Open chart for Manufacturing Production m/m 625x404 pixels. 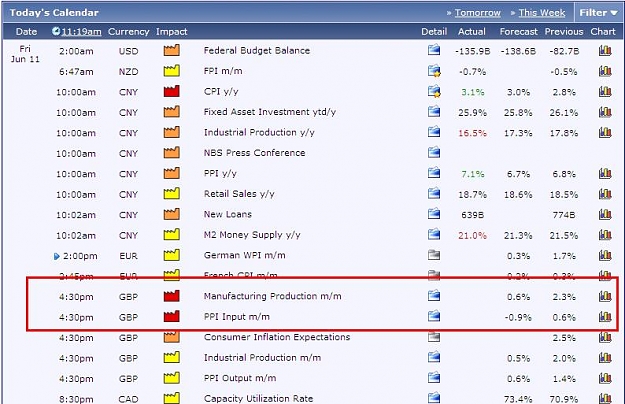click(605, 296)
